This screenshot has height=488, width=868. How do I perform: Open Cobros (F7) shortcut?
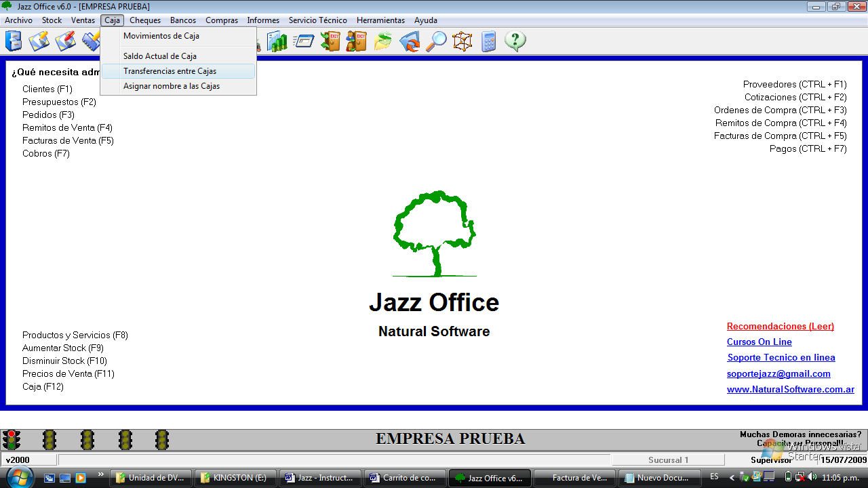[x=46, y=153]
